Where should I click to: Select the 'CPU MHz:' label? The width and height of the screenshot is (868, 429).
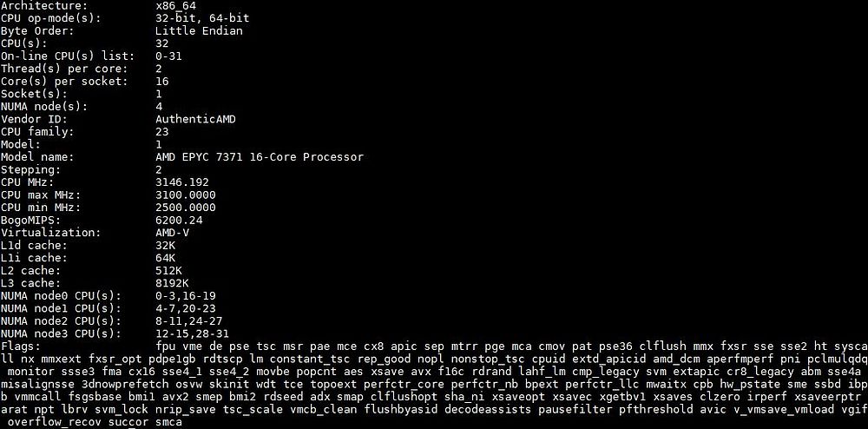pos(28,182)
